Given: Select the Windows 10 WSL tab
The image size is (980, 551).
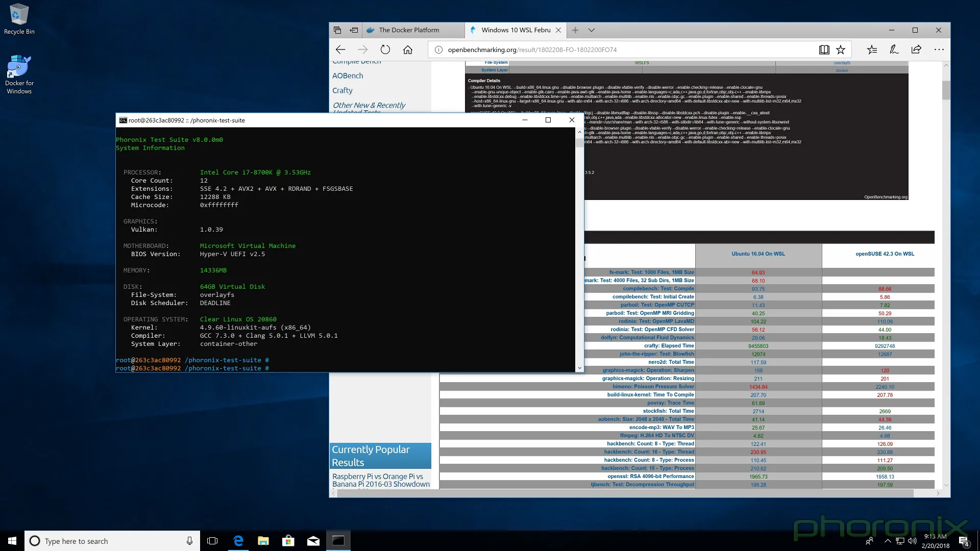Looking at the screenshot, I should tap(514, 30).
